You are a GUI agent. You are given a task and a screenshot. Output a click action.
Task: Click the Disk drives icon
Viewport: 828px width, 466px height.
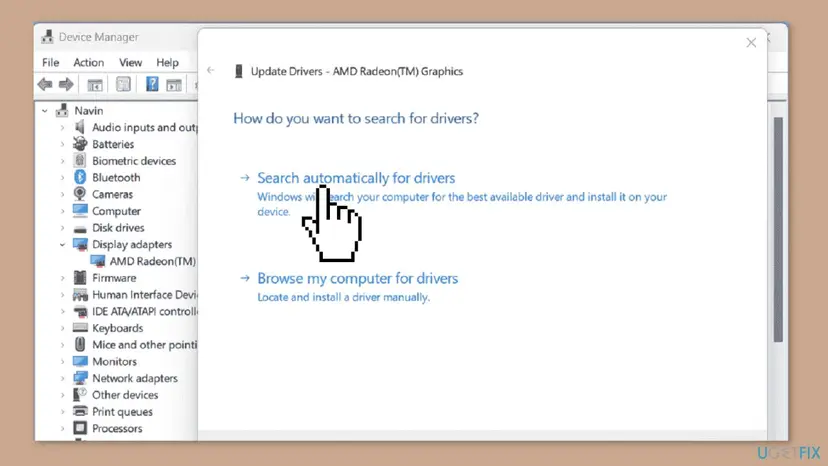coord(80,228)
